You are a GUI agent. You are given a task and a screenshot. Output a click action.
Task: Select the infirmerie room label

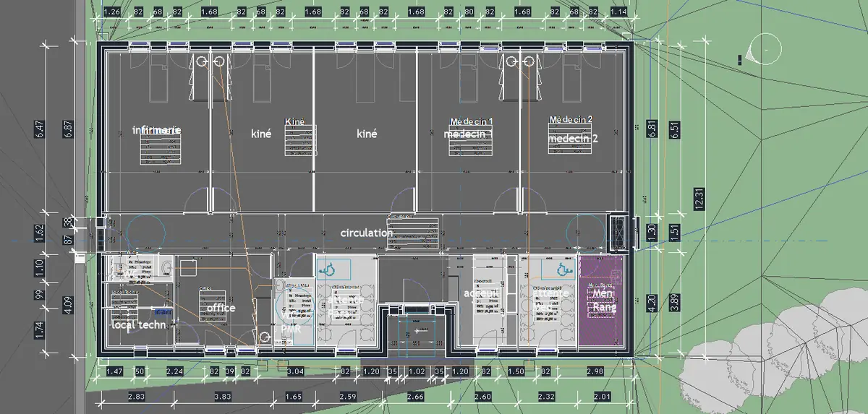click(156, 130)
